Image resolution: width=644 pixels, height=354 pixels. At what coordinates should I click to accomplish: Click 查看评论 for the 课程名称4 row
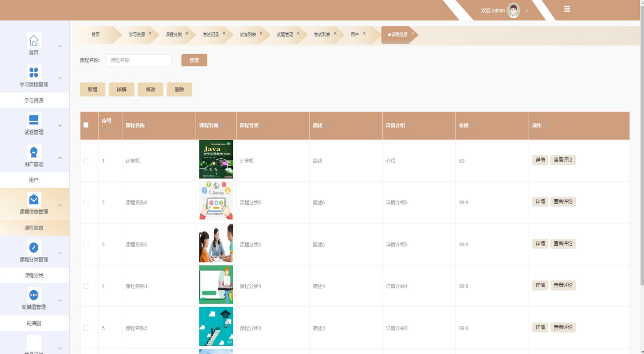click(x=563, y=285)
